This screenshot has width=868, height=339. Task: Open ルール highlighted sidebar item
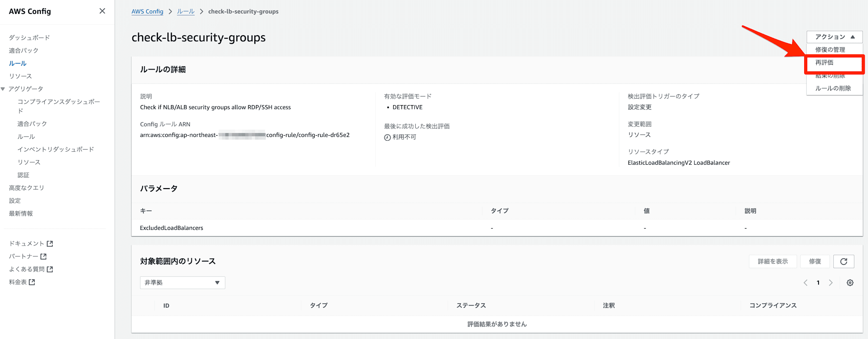[x=18, y=63]
